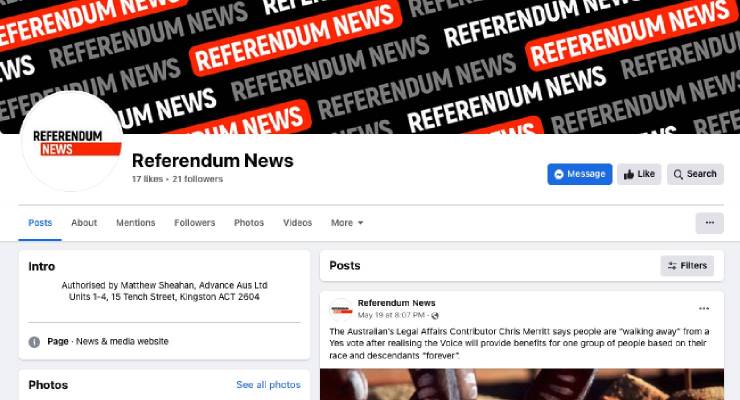This screenshot has width=740, height=400.
Task: Switch to the About tab
Action: [84, 223]
